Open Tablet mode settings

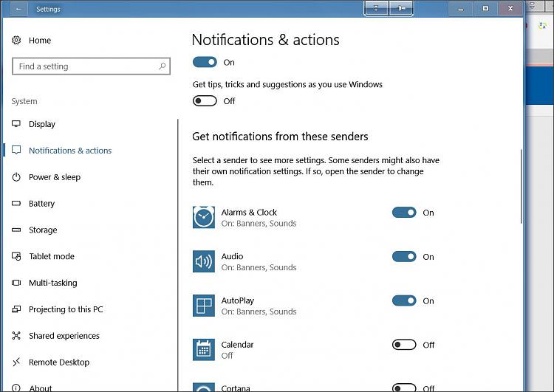52,256
